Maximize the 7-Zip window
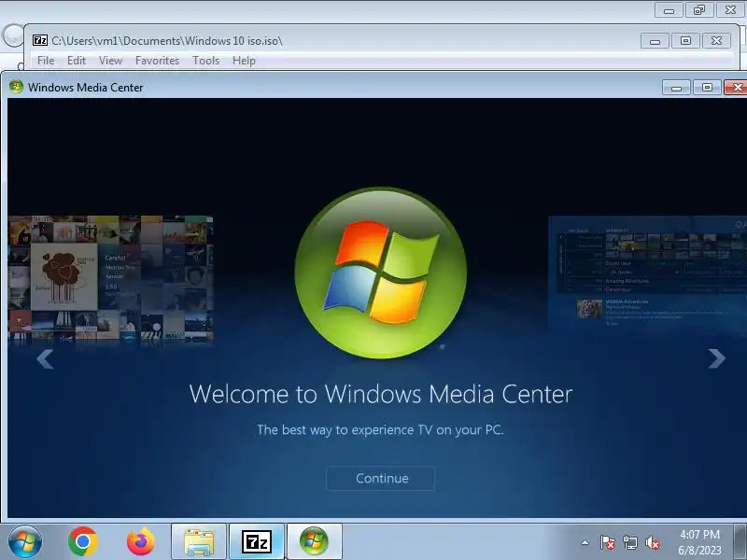Viewport: 747px width, 560px height. coord(685,41)
